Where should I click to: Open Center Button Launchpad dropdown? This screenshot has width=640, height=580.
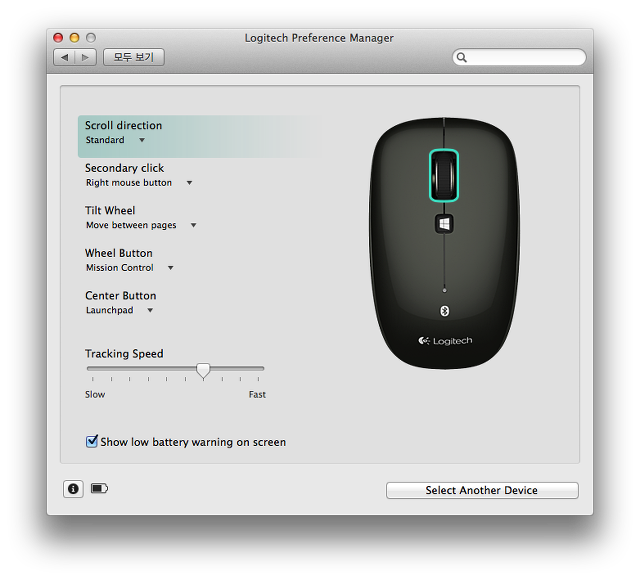[120, 310]
